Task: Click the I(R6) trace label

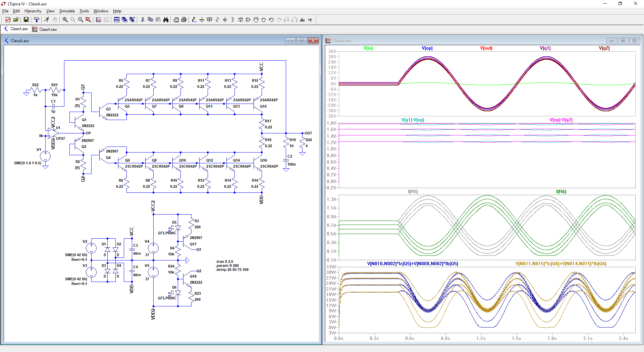Action: point(561,192)
